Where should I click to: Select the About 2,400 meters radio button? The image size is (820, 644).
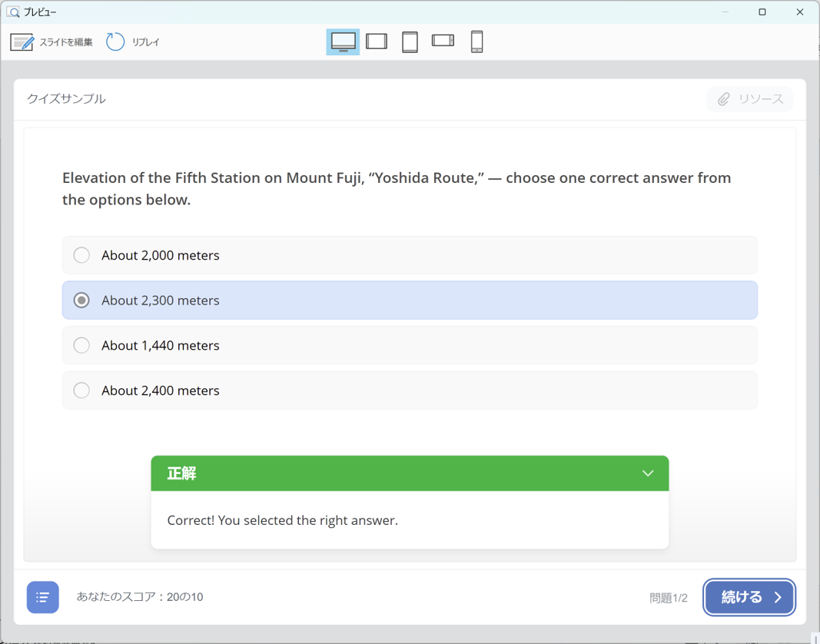click(81, 390)
